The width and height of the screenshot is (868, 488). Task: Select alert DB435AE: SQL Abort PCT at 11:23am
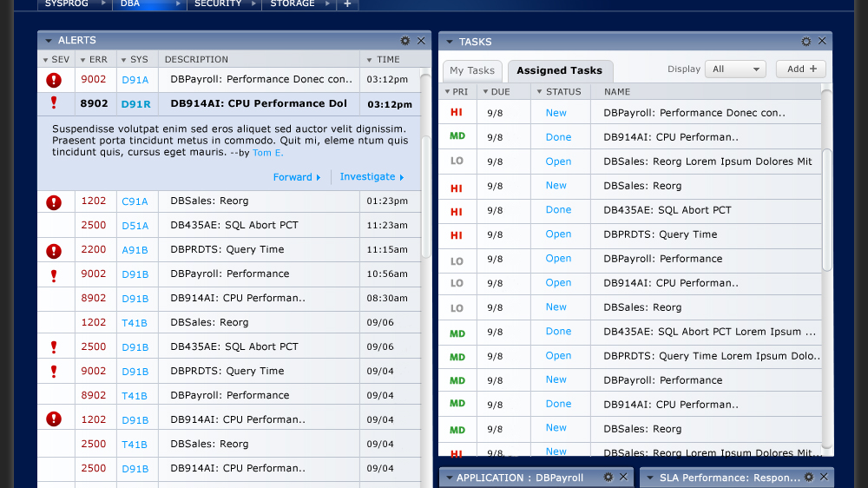[x=229, y=226]
